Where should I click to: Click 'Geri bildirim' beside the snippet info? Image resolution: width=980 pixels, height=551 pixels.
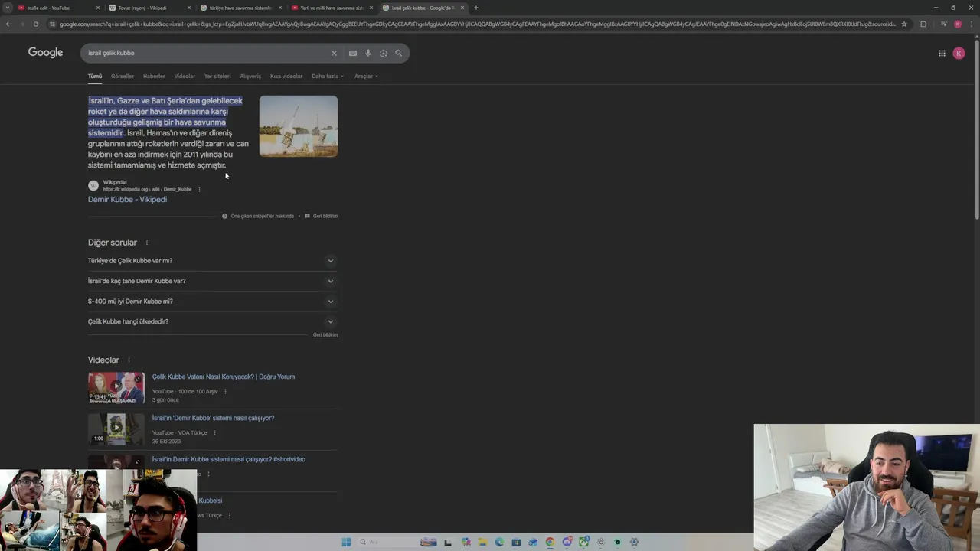click(322, 216)
